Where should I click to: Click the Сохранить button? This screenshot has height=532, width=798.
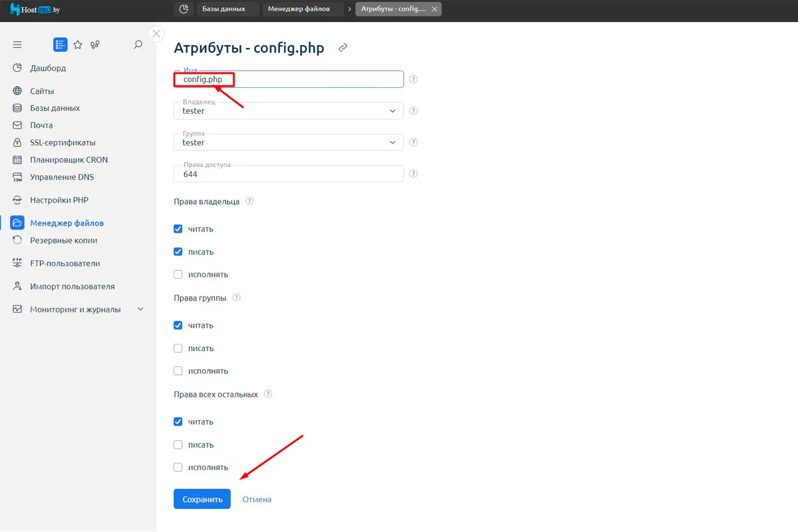coord(202,499)
